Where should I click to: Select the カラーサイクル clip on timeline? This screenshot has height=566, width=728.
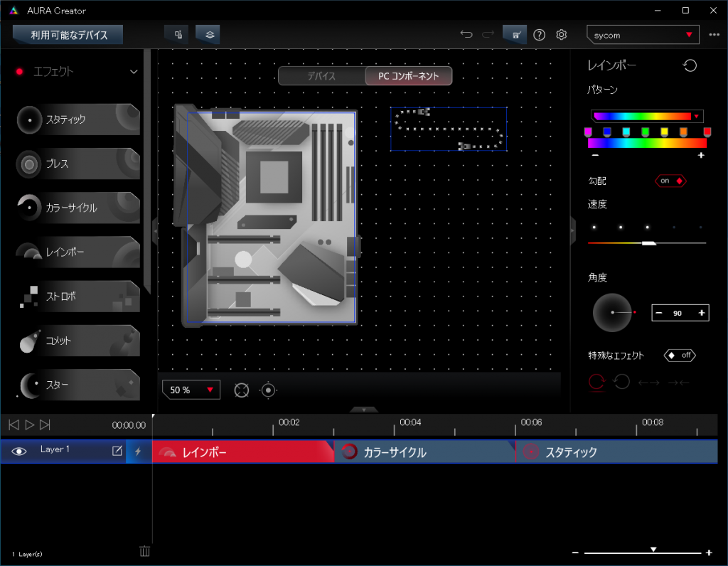[x=425, y=452]
